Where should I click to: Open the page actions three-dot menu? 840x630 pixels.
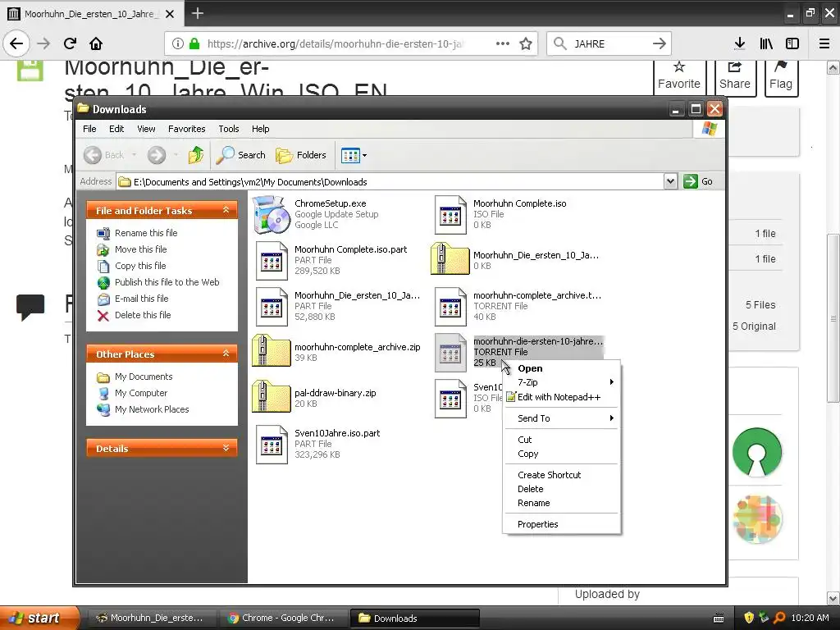(x=503, y=44)
